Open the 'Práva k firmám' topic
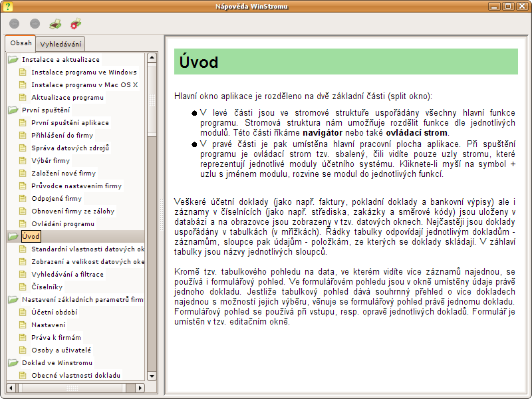Image resolution: width=532 pixels, height=399 pixels. coord(57,338)
